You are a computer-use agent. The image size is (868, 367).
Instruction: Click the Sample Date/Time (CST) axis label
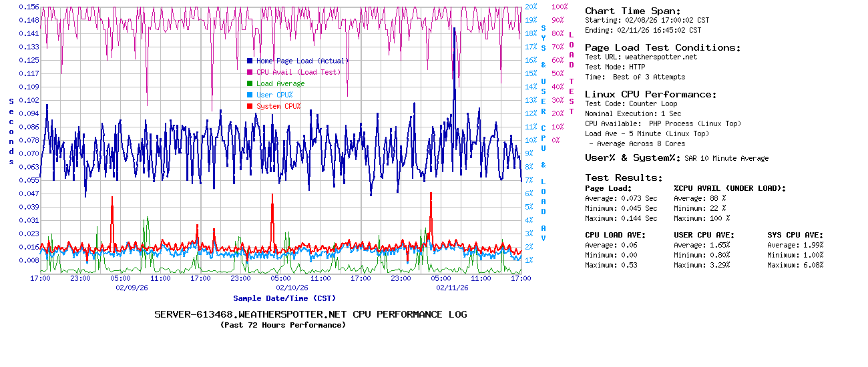pyautogui.click(x=284, y=298)
